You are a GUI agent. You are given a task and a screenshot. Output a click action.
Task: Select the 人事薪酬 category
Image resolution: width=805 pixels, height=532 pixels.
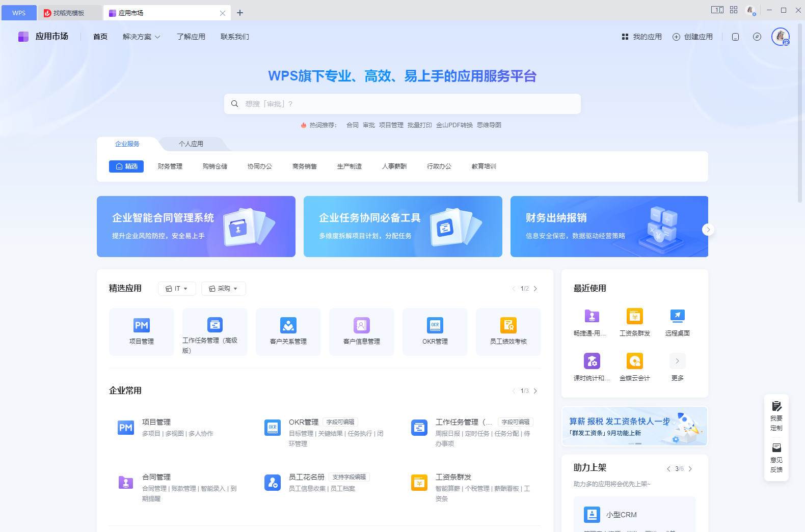click(394, 166)
